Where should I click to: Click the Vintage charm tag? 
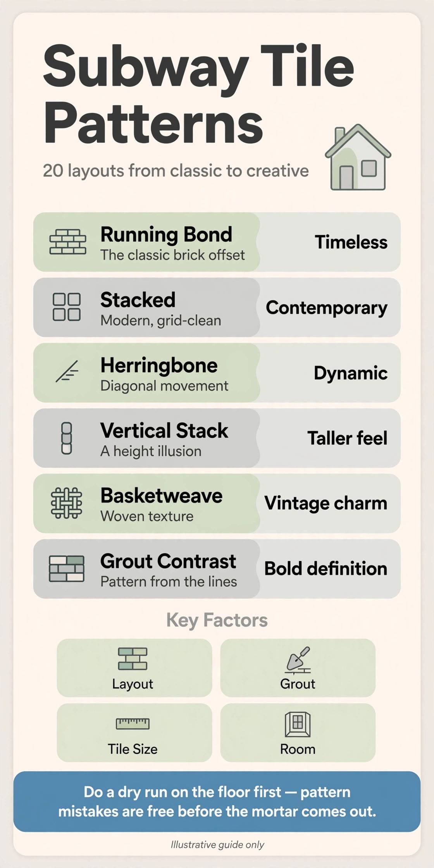click(326, 503)
